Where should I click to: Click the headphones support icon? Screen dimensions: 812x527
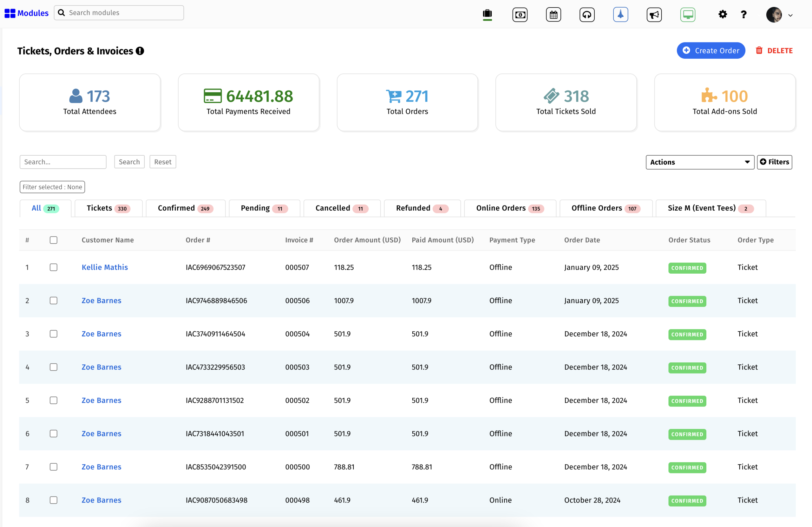click(586, 15)
